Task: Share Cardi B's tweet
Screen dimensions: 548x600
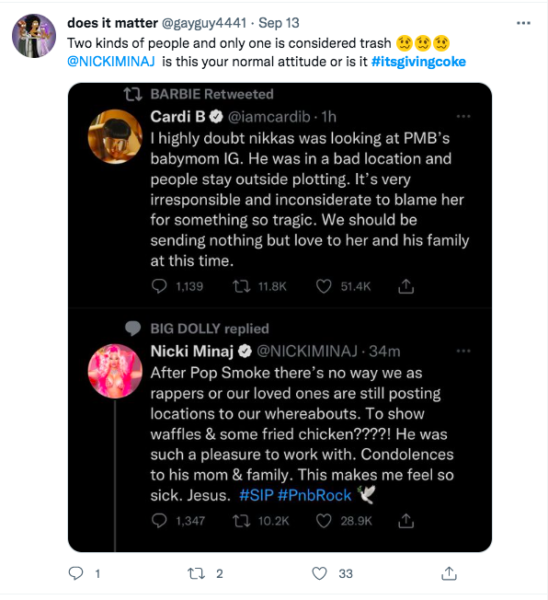Action: click(406, 286)
